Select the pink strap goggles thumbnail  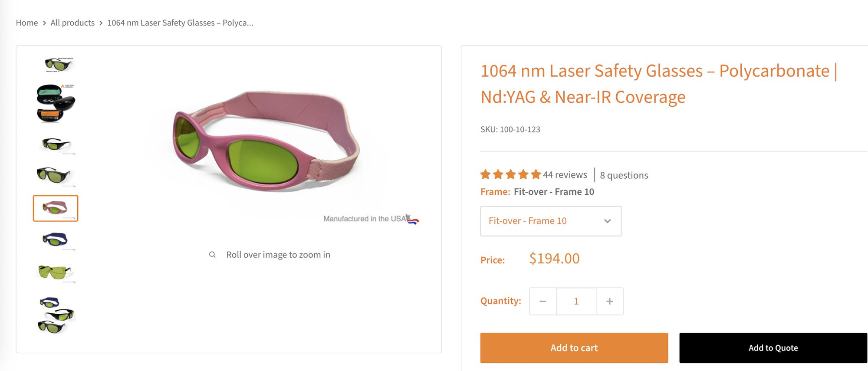[x=56, y=208]
